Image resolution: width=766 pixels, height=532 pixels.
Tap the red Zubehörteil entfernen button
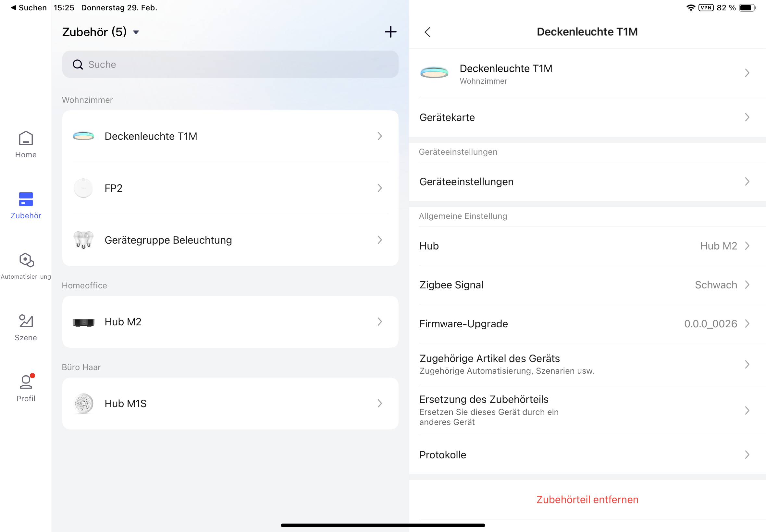coord(587,499)
